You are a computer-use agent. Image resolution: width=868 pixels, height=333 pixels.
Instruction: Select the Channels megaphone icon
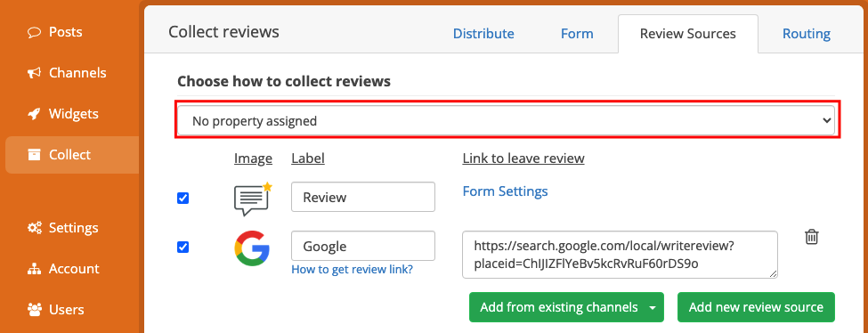pyautogui.click(x=35, y=73)
